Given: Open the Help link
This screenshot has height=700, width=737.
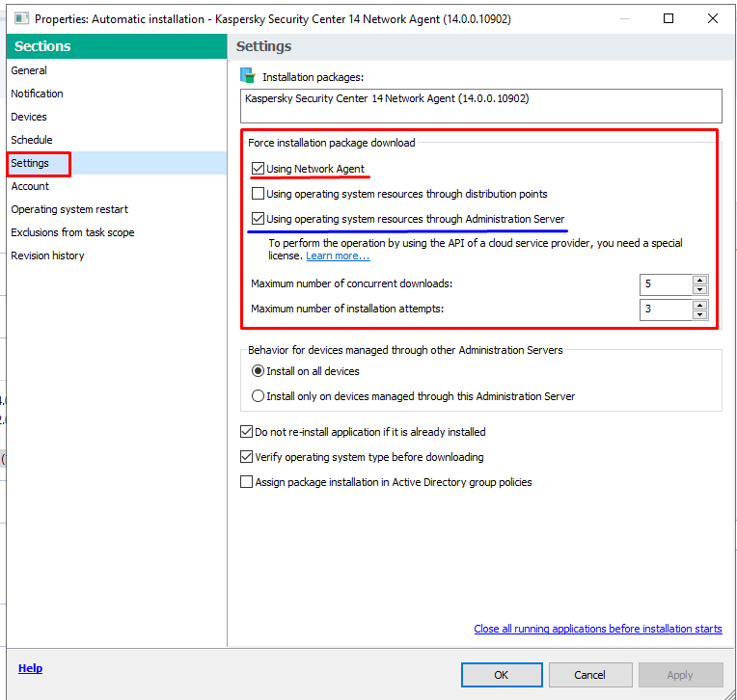Looking at the screenshot, I should pos(30,668).
